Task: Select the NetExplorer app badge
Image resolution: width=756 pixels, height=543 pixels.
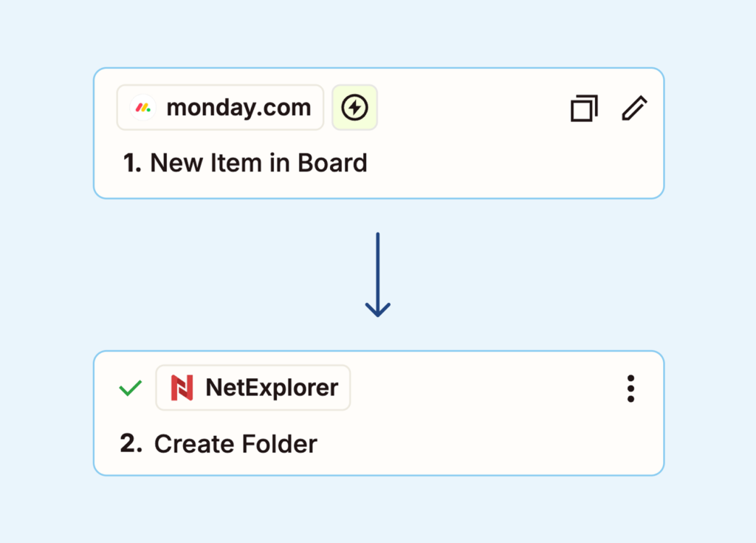Action: 252,388
